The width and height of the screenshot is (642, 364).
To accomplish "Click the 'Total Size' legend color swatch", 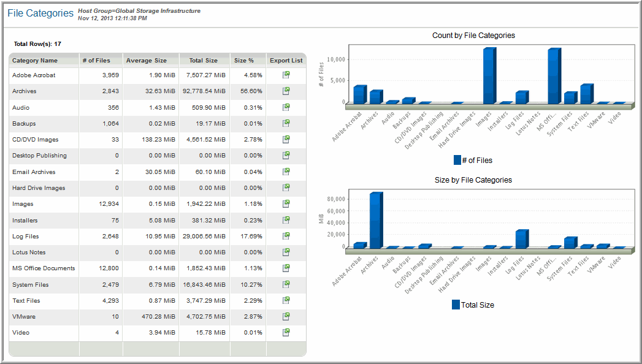I will [456, 305].
